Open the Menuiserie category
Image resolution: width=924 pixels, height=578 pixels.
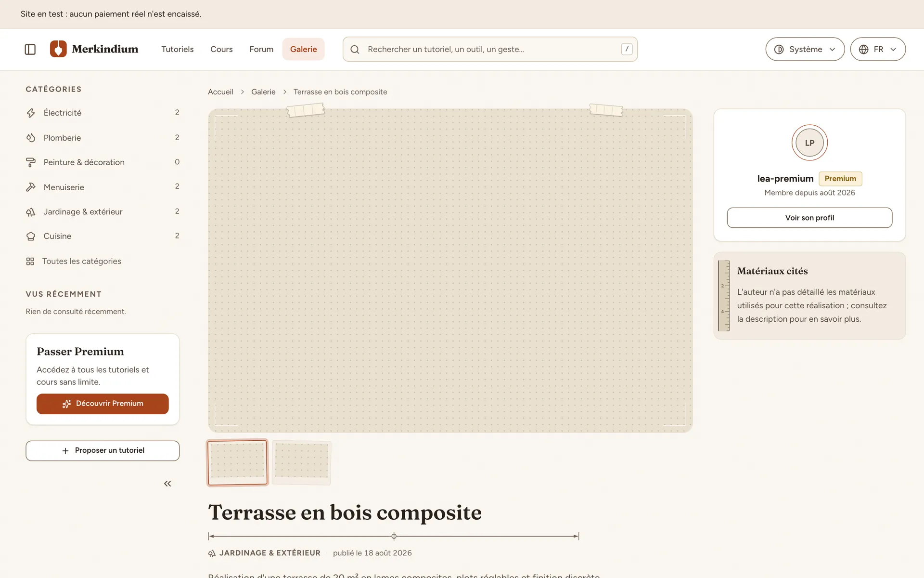coord(103,187)
